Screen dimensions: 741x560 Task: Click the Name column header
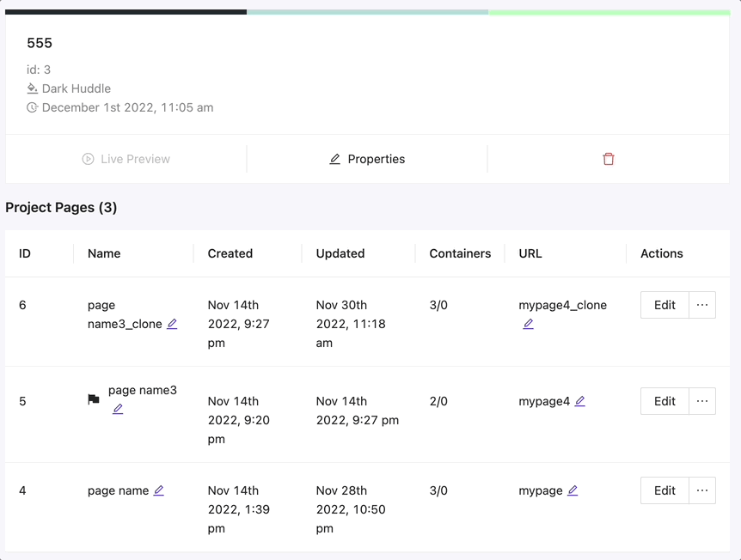coord(104,253)
